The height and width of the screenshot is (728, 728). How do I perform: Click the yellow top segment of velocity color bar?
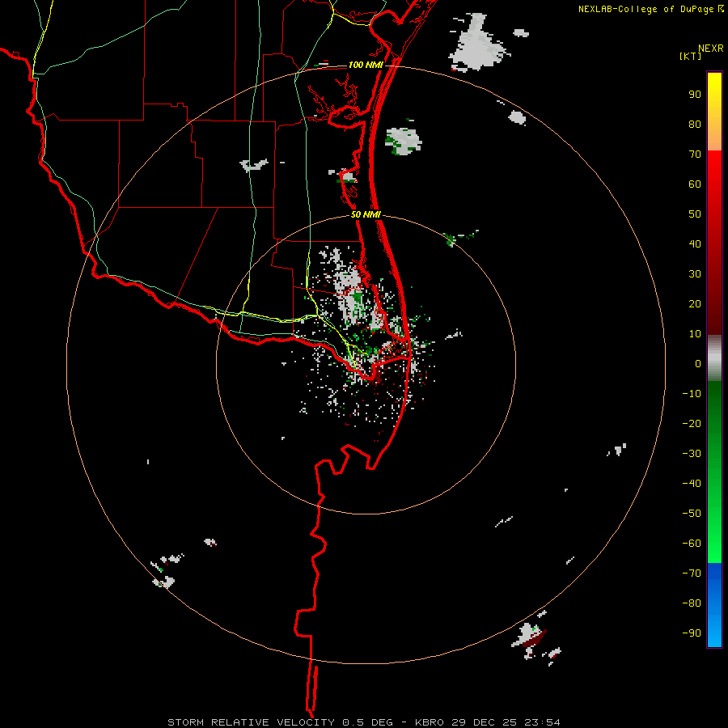(714, 112)
